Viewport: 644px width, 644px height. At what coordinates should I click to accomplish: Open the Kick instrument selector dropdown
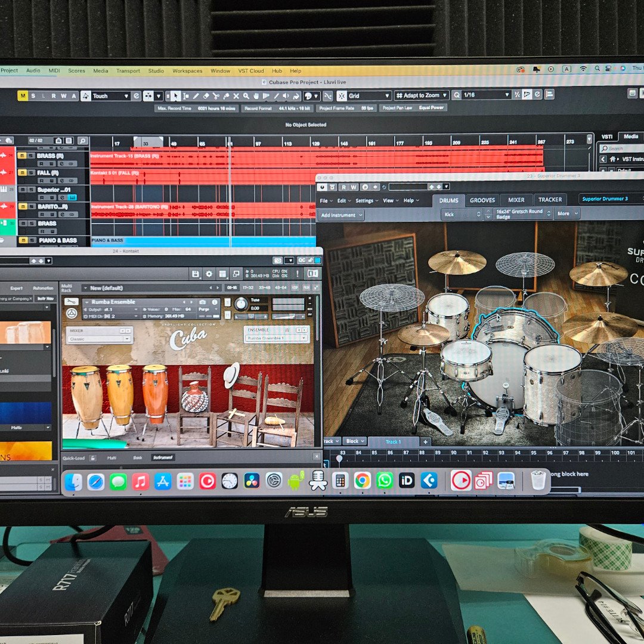pos(461,215)
